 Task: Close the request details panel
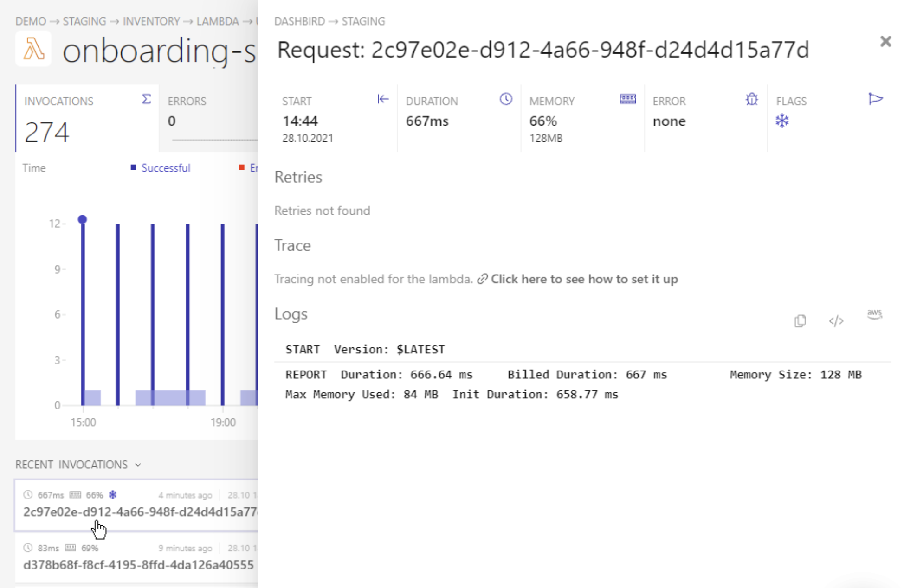885,41
